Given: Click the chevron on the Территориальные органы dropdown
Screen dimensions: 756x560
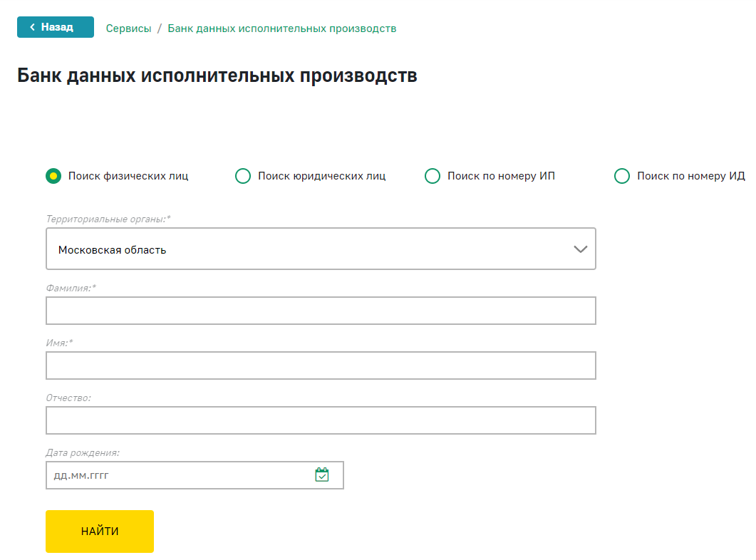Looking at the screenshot, I should point(579,248).
